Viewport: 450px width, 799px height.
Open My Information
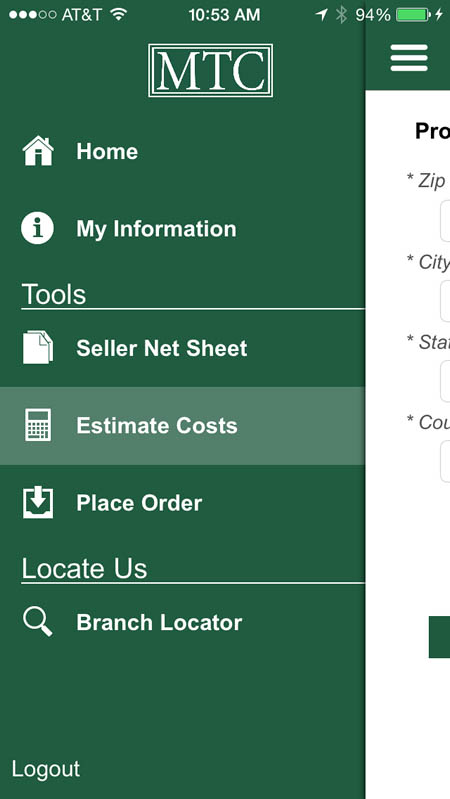182,228
